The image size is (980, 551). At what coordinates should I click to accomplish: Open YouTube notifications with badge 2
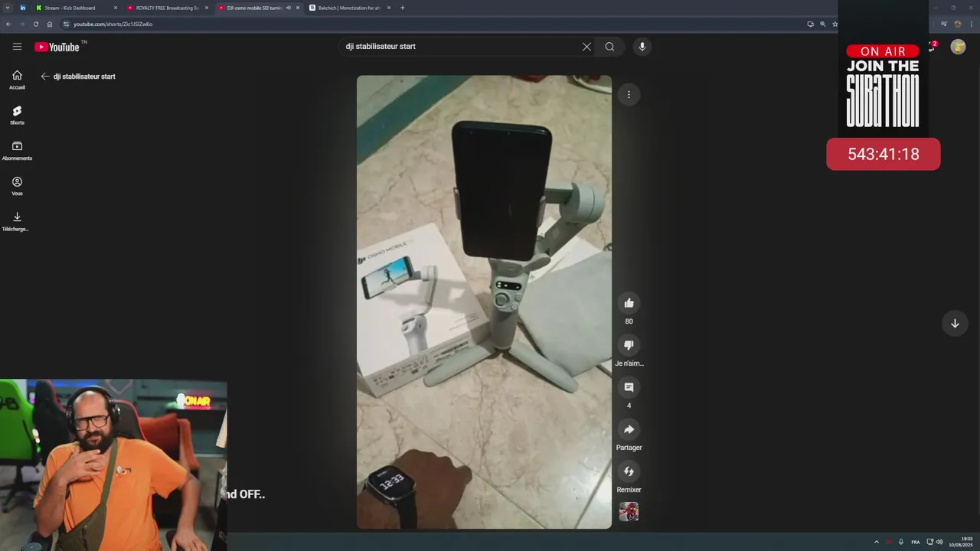tap(932, 47)
